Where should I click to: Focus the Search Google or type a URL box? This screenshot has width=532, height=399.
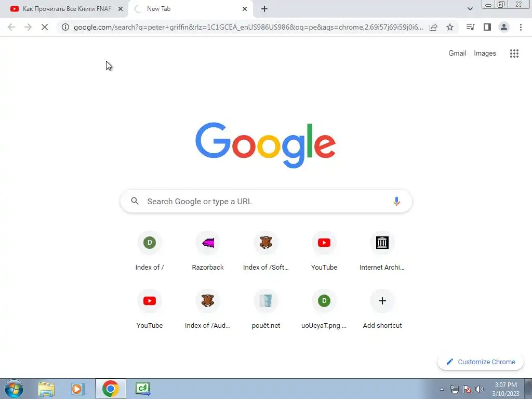click(266, 201)
